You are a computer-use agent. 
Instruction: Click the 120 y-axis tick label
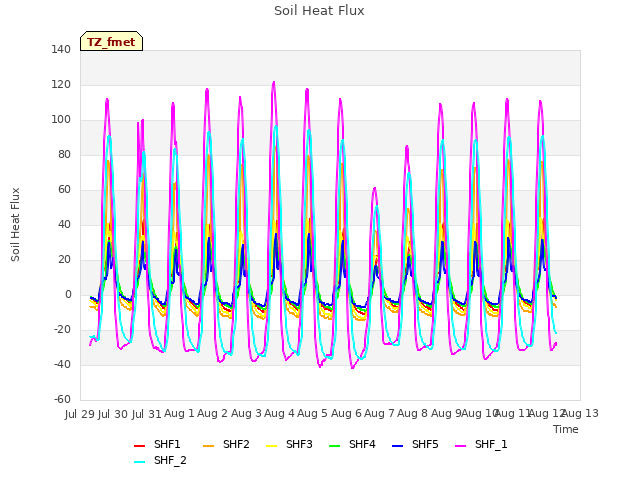[61, 84]
